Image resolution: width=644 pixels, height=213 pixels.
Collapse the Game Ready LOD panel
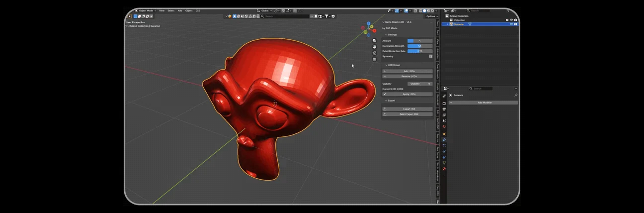383,22
